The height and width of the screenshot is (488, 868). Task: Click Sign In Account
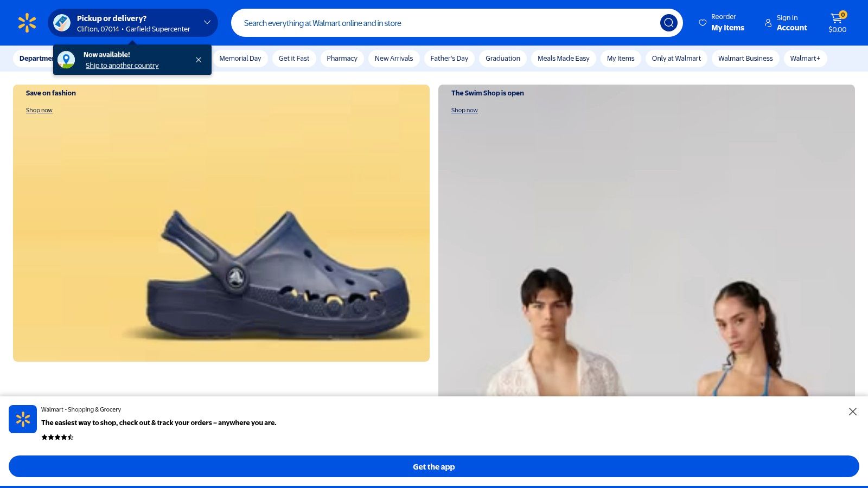(786, 23)
